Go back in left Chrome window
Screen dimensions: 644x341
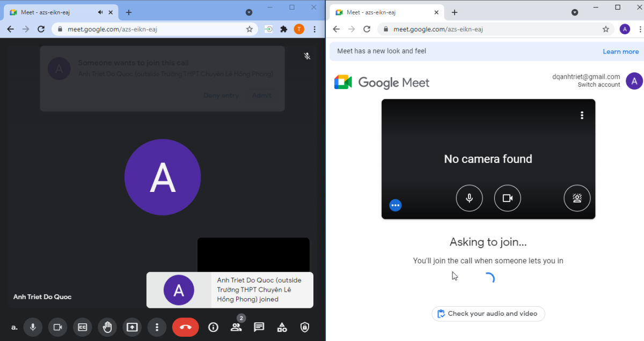tap(10, 29)
